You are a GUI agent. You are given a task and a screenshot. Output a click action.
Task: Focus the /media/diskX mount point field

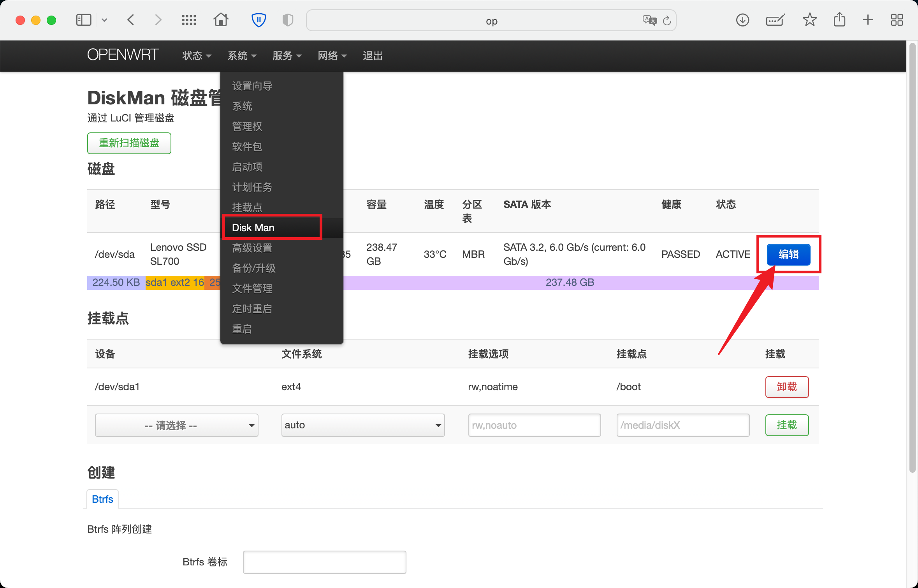tap(683, 425)
